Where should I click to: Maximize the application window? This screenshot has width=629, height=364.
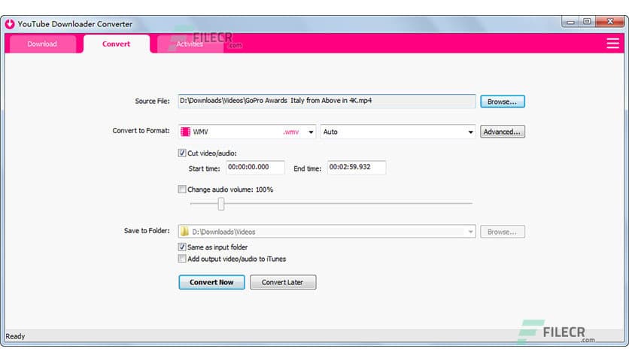[x=587, y=22]
